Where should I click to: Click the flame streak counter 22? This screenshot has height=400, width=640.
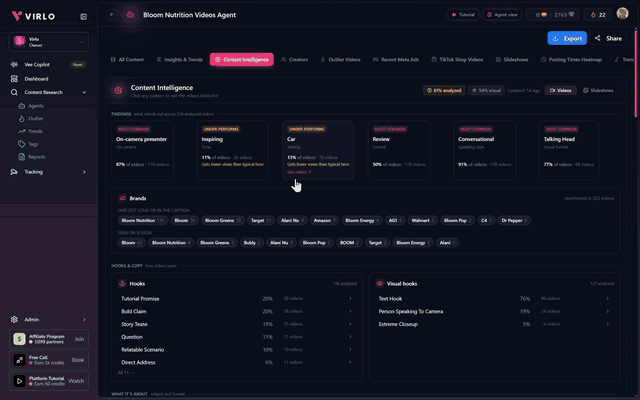(598, 15)
